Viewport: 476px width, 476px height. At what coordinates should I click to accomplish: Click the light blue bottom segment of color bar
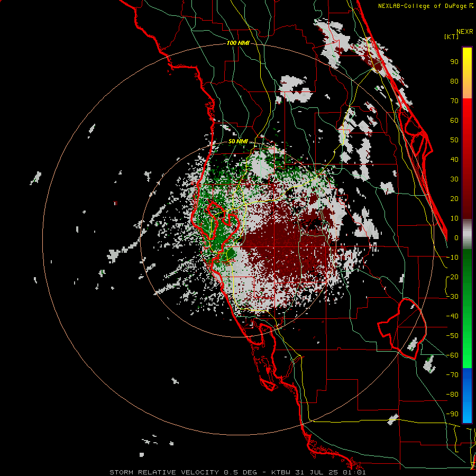click(467, 411)
